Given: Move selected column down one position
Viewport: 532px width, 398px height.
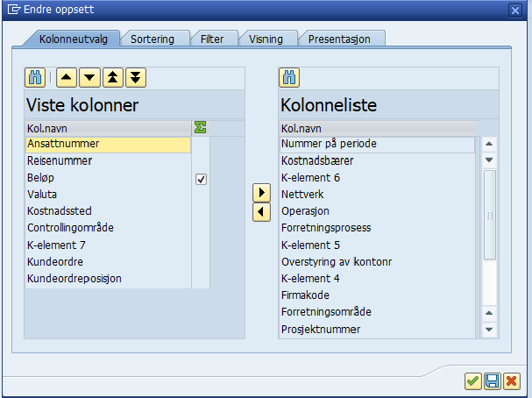Looking at the screenshot, I should coord(89,78).
